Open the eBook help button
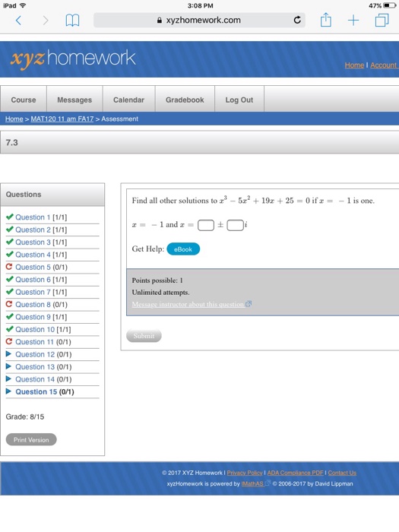Viewport: 399px width, 532px height. tap(183, 249)
